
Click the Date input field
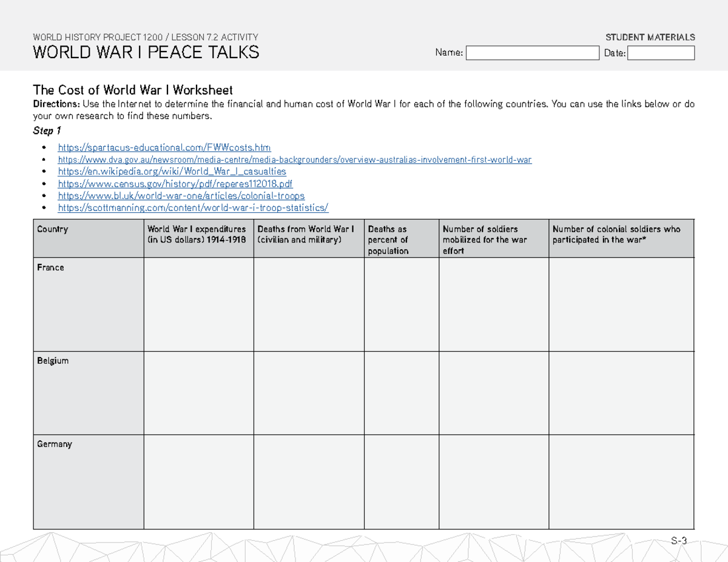[x=661, y=53]
